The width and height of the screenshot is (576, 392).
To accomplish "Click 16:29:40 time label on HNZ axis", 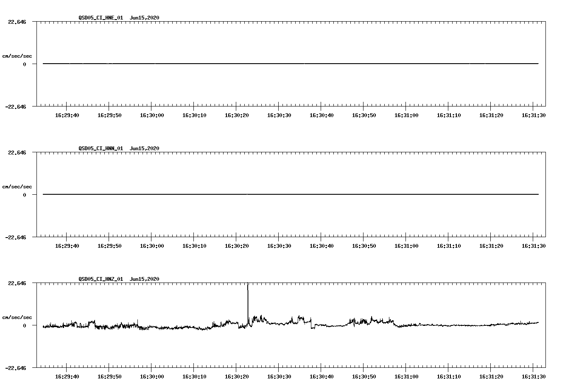I will [x=67, y=377].
